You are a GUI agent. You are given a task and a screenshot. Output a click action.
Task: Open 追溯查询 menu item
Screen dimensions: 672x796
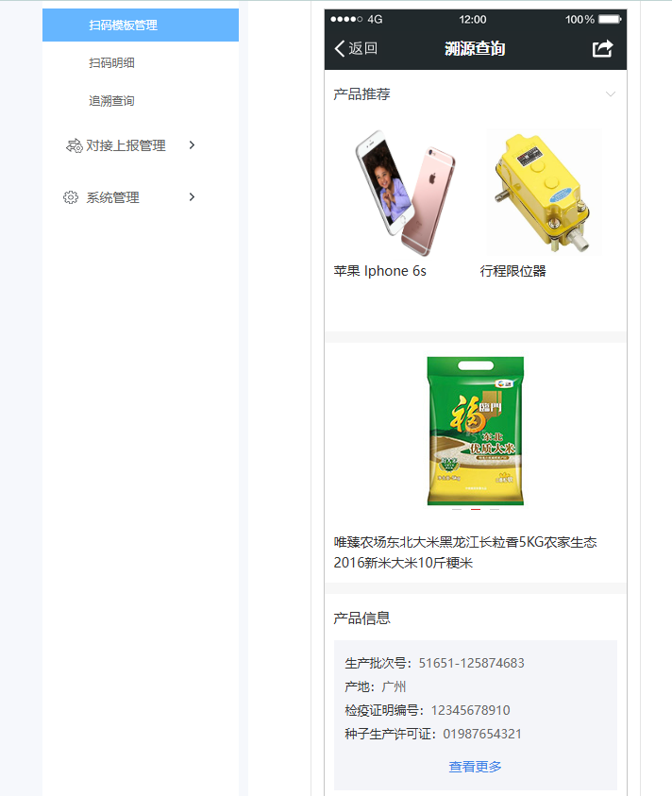tap(111, 101)
